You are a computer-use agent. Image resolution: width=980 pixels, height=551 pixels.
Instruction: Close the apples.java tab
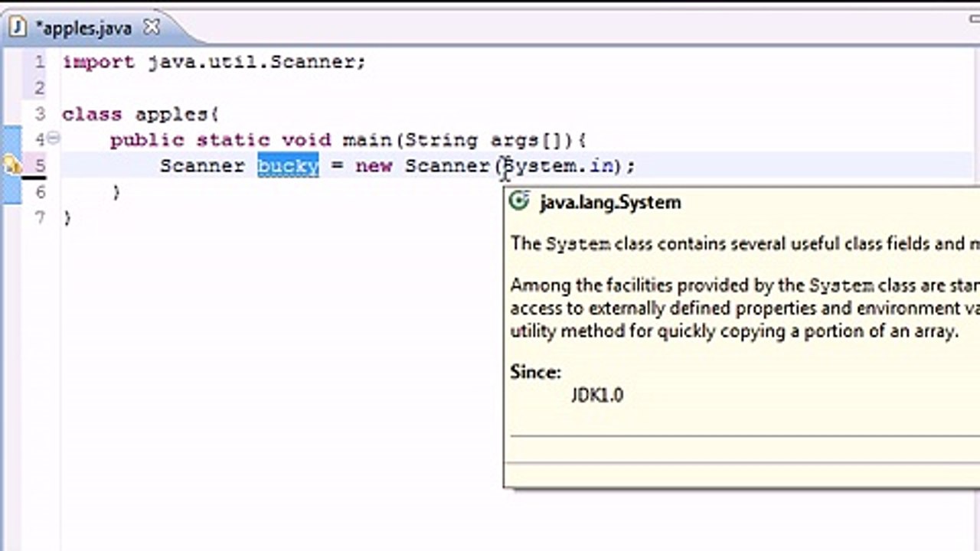point(152,28)
